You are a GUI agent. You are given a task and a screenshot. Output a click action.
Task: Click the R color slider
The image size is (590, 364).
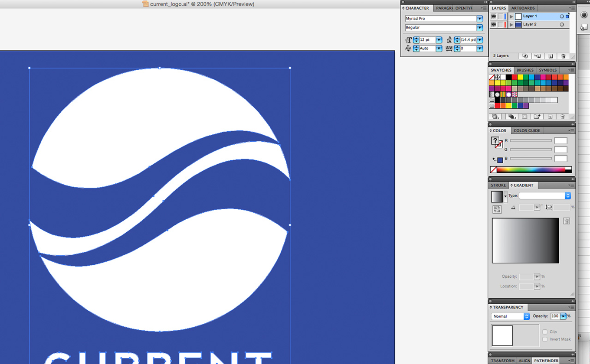pos(531,141)
